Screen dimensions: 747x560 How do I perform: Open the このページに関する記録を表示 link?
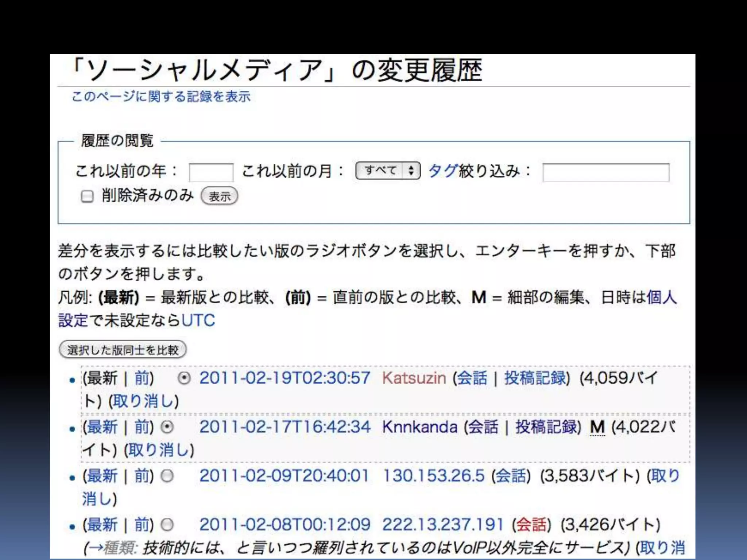tap(161, 97)
